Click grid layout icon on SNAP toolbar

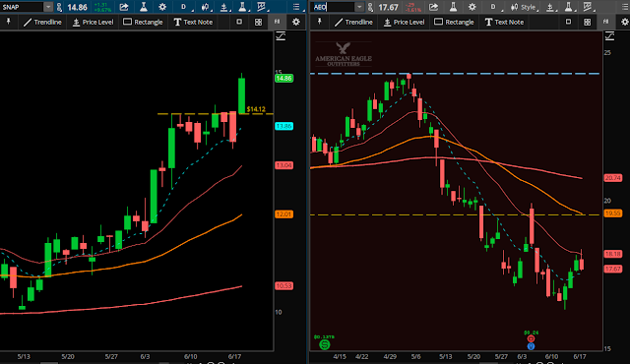click(258, 22)
